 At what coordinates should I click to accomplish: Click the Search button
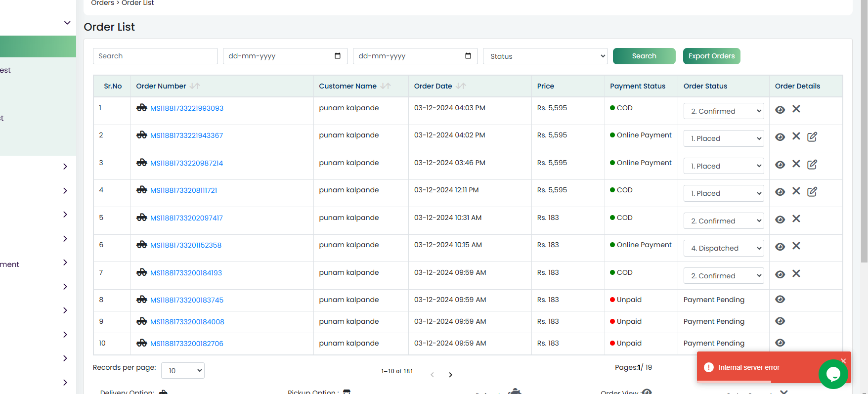click(x=644, y=56)
